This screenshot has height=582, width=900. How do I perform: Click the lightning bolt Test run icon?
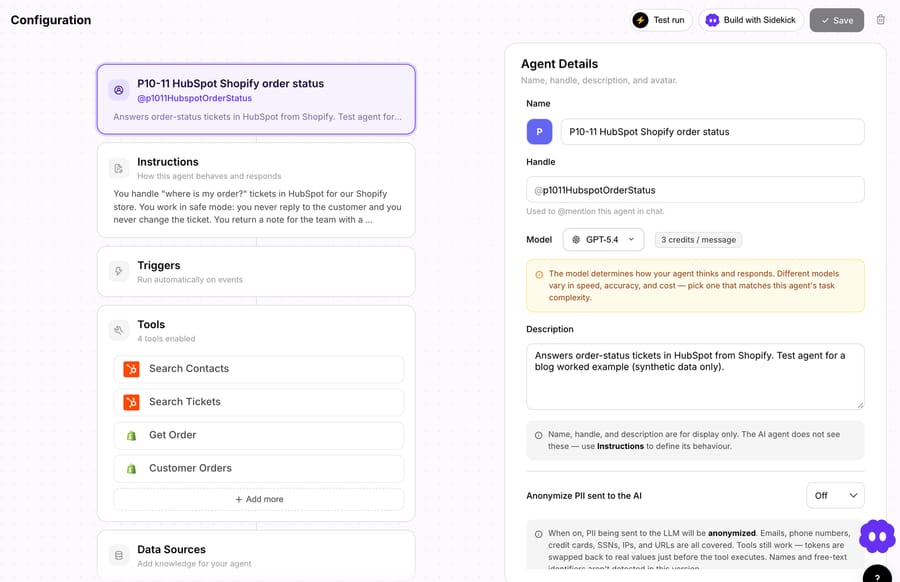pos(640,20)
